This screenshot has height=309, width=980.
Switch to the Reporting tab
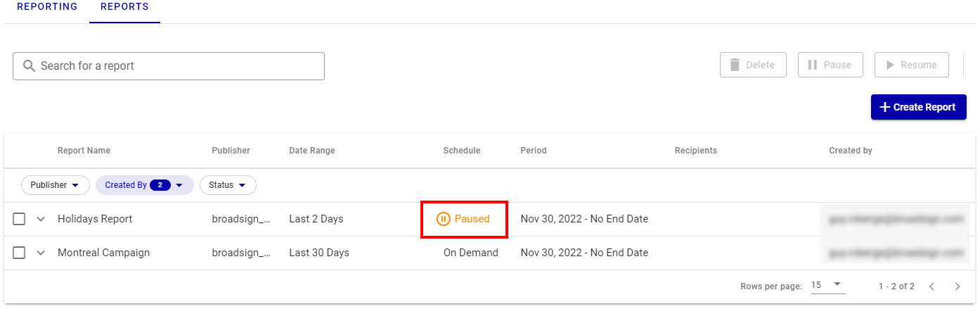click(47, 7)
